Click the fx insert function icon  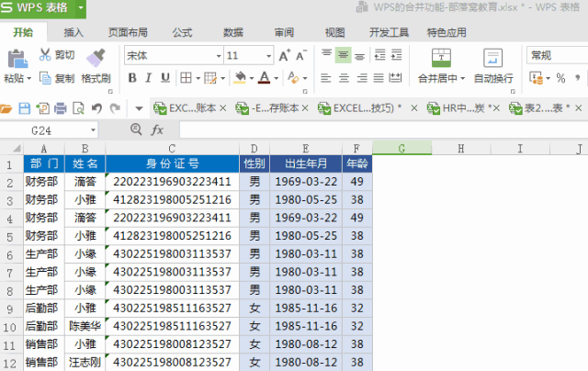coord(157,129)
